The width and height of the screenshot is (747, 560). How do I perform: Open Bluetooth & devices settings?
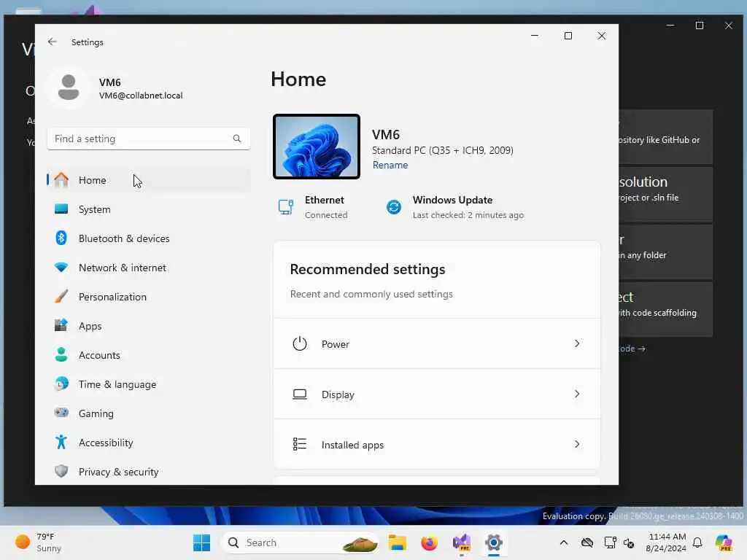pos(149,238)
